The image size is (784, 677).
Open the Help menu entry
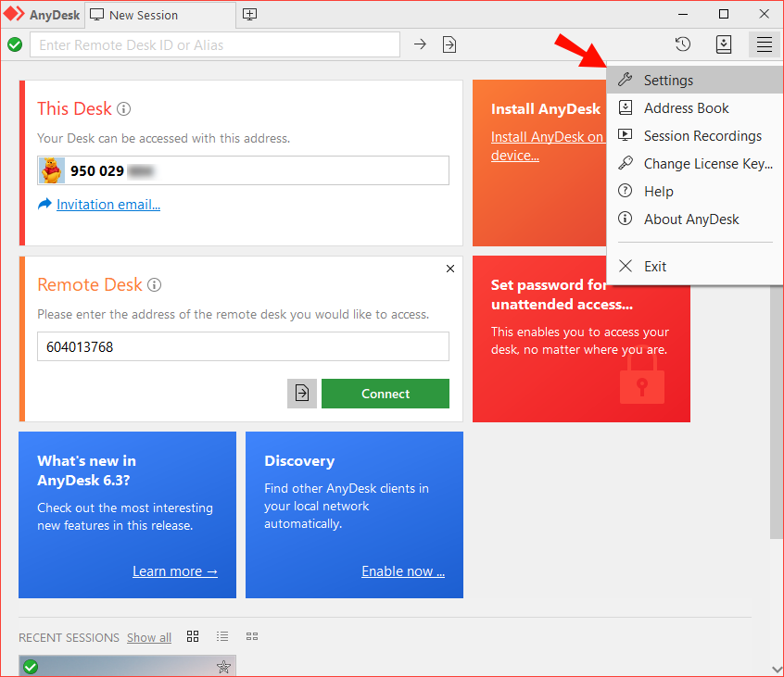(694, 192)
